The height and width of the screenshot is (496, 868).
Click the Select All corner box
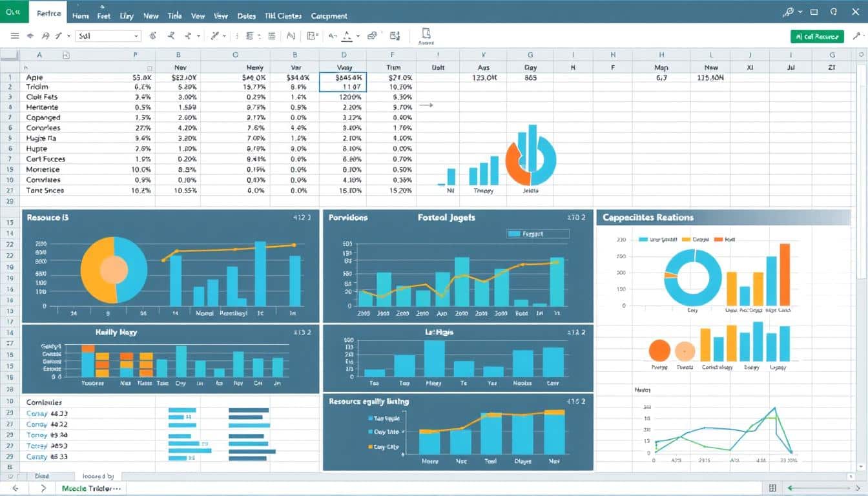10,56
